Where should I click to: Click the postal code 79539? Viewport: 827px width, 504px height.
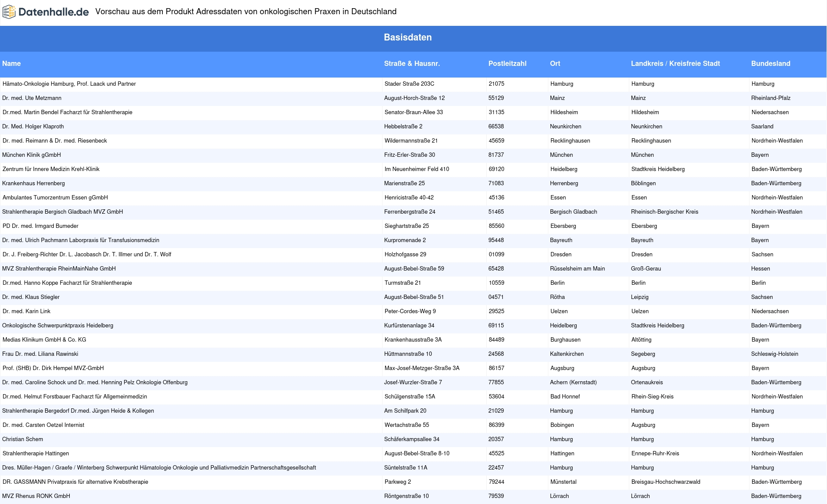click(x=496, y=496)
